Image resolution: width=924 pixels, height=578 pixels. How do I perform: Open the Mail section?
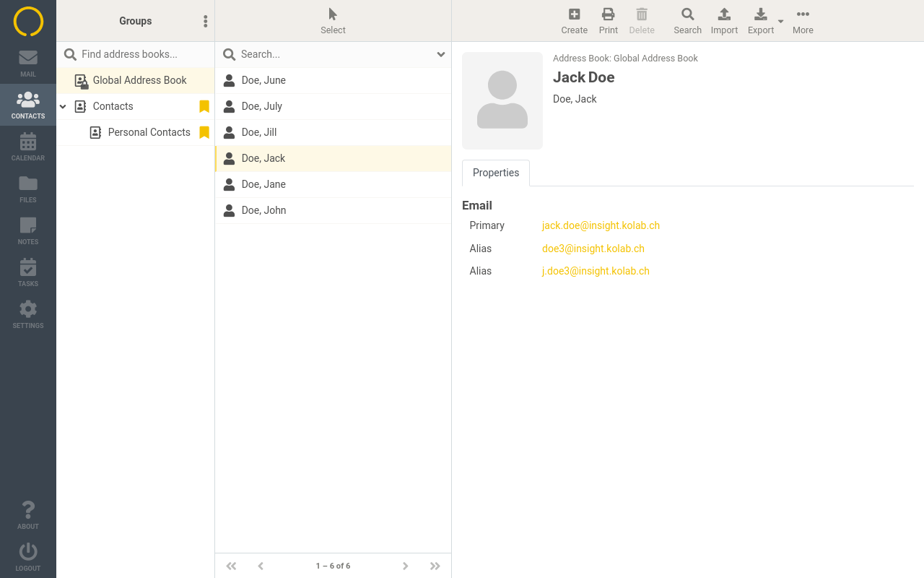[x=28, y=63]
